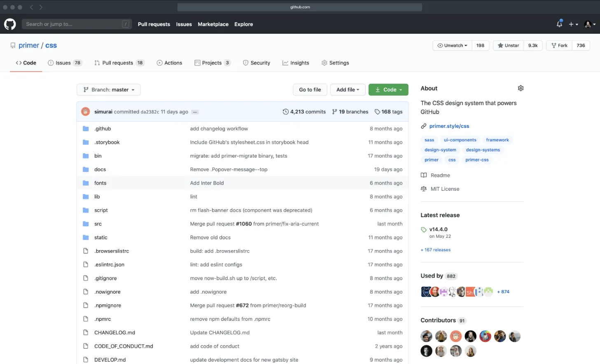Click the Readme book icon
600x364 pixels.
pos(424,175)
